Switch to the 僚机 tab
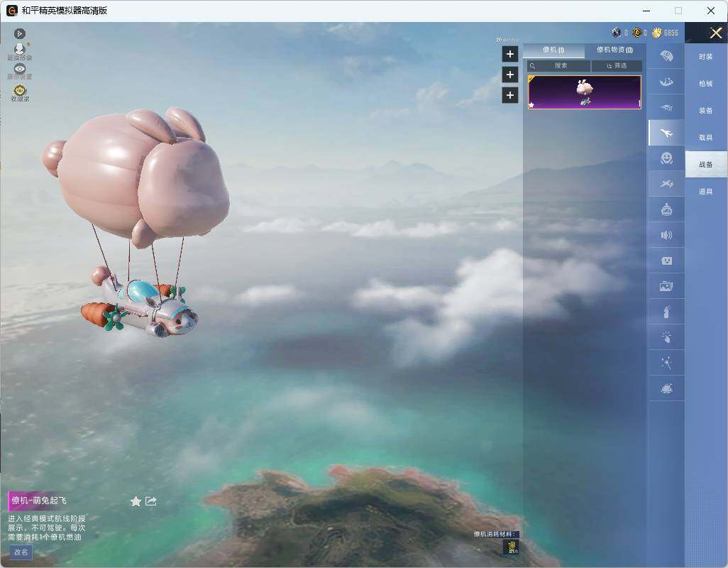 pyautogui.click(x=553, y=50)
